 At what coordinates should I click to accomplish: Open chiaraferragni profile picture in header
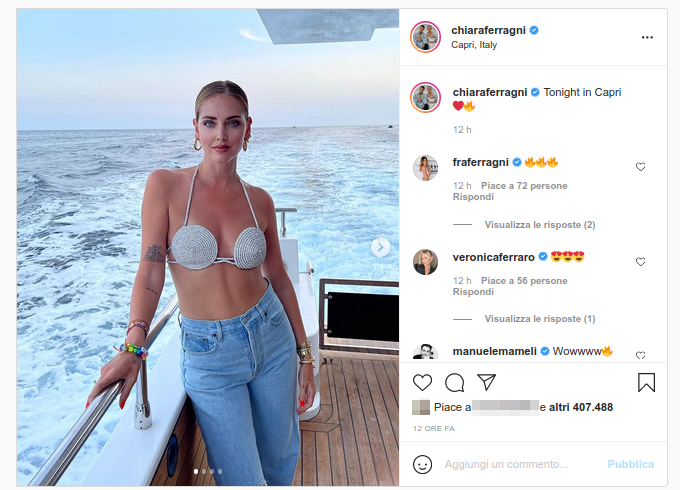[x=425, y=37]
